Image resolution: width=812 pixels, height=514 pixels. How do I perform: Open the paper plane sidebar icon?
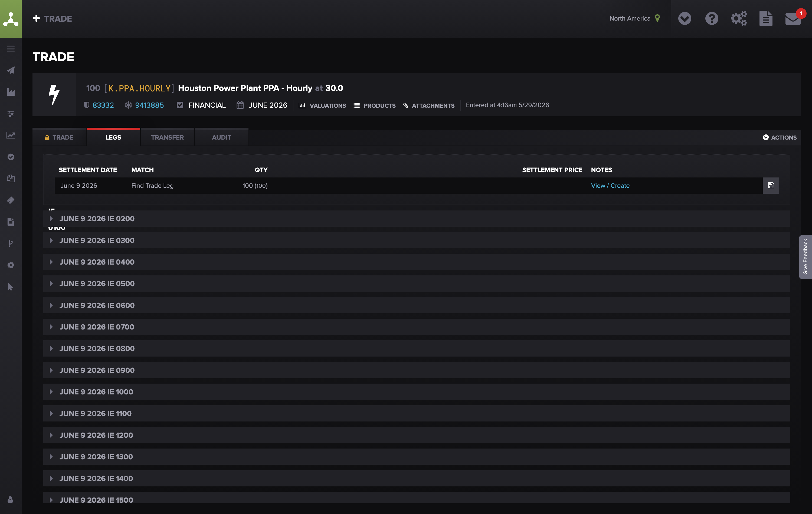11,70
